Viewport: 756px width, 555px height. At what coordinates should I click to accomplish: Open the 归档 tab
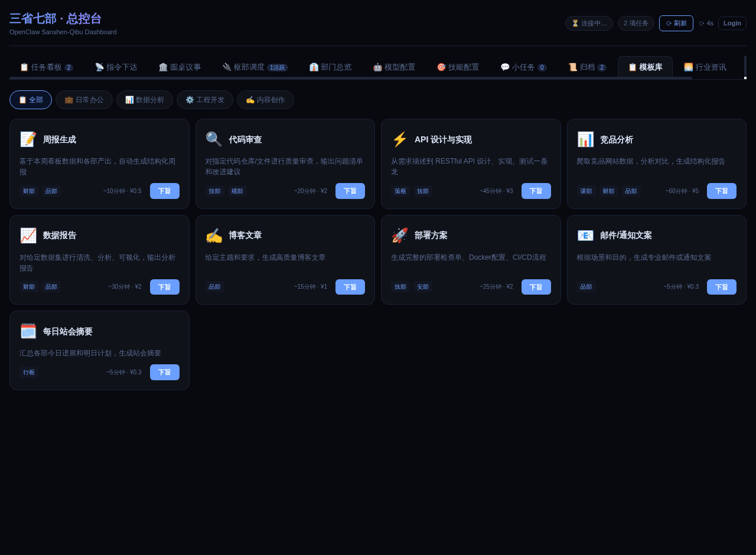pos(587,67)
